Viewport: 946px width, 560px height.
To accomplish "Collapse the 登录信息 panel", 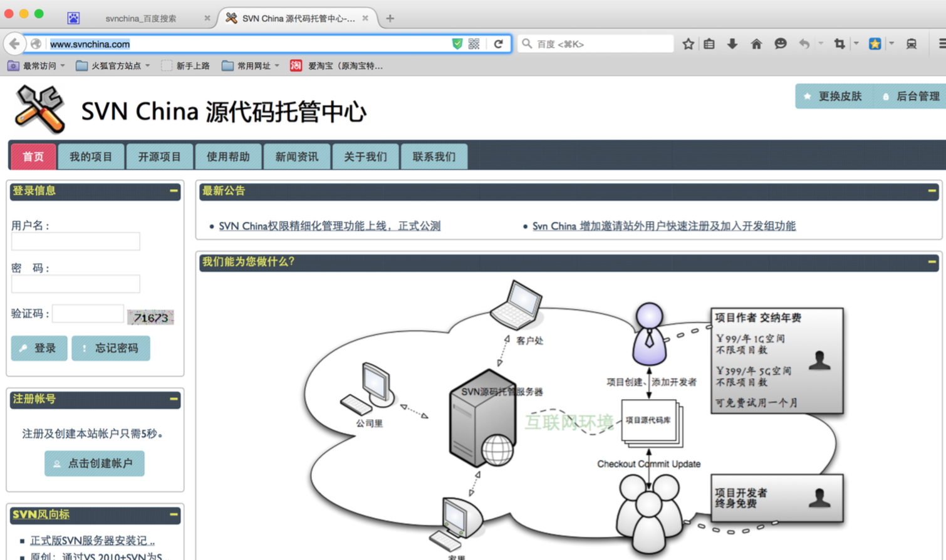I will [x=174, y=190].
